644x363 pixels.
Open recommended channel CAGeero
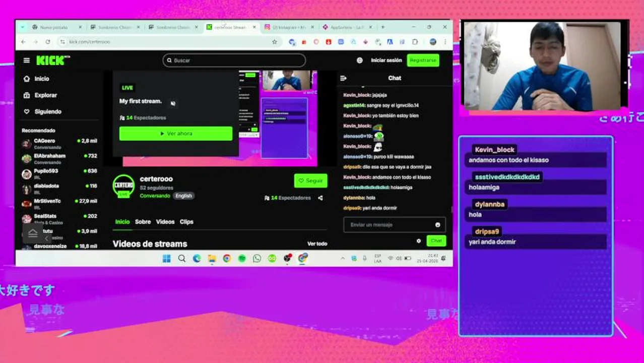(59, 144)
